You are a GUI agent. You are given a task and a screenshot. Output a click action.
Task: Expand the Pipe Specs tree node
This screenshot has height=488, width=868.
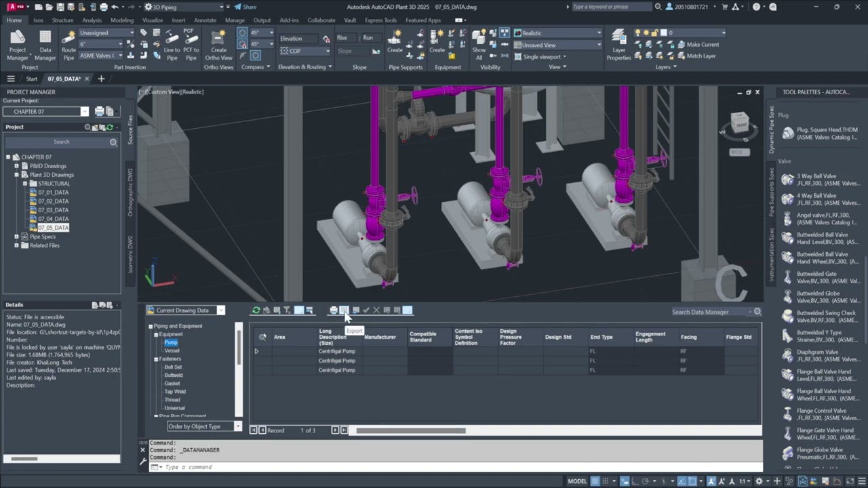16,237
